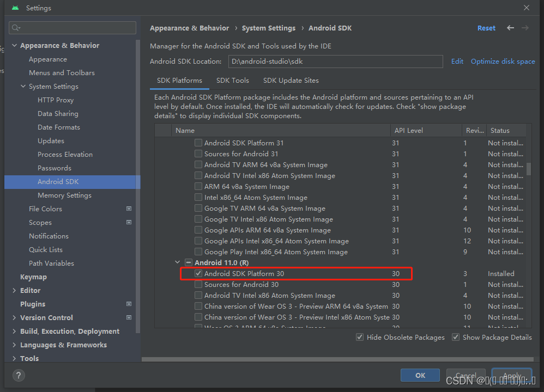544x392 pixels.
Task: Open Menus and Toolbars settings
Action: click(x=62, y=73)
